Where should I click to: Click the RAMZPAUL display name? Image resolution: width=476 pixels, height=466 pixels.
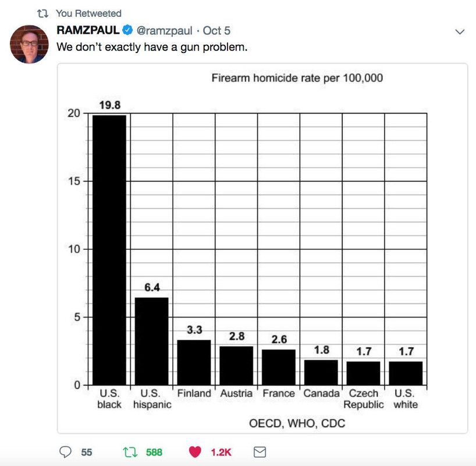88,30
